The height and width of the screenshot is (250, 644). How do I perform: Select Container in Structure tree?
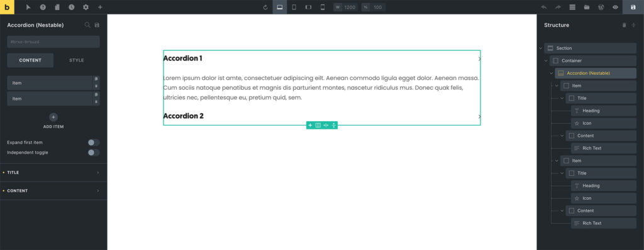[592, 61]
